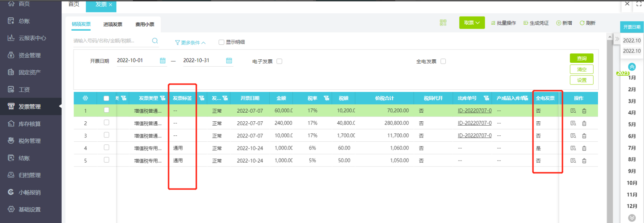Viewport: 644px width, 223px height.
Task: Collapse year with the round up-arrow icon
Action: coord(632,67)
